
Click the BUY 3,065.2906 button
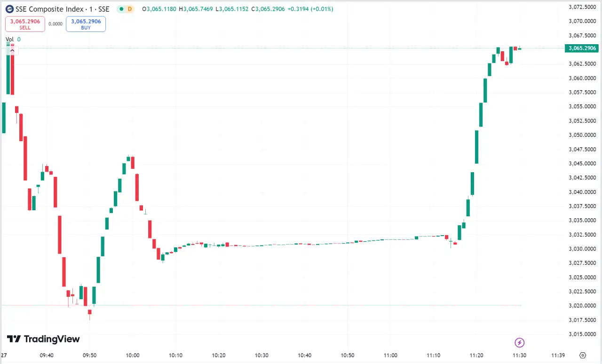tap(86, 24)
